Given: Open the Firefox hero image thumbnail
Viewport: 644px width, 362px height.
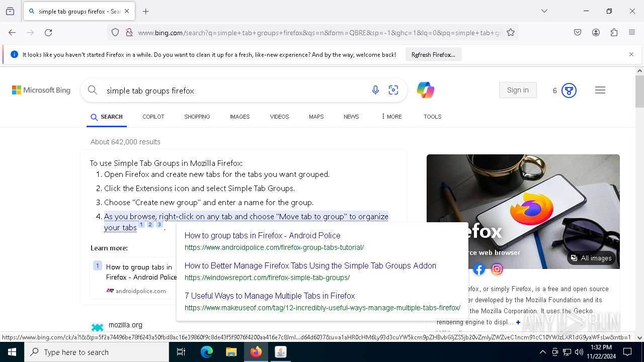Looking at the screenshot, I should coord(523,211).
